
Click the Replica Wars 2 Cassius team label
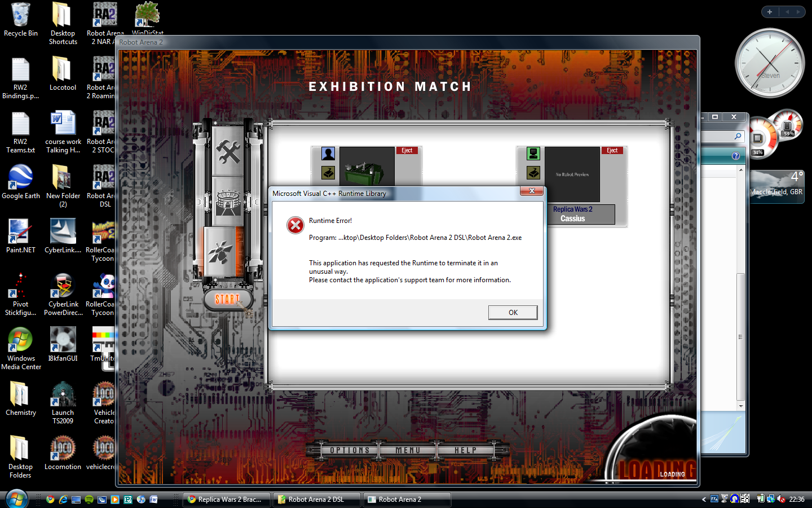pyautogui.click(x=573, y=214)
